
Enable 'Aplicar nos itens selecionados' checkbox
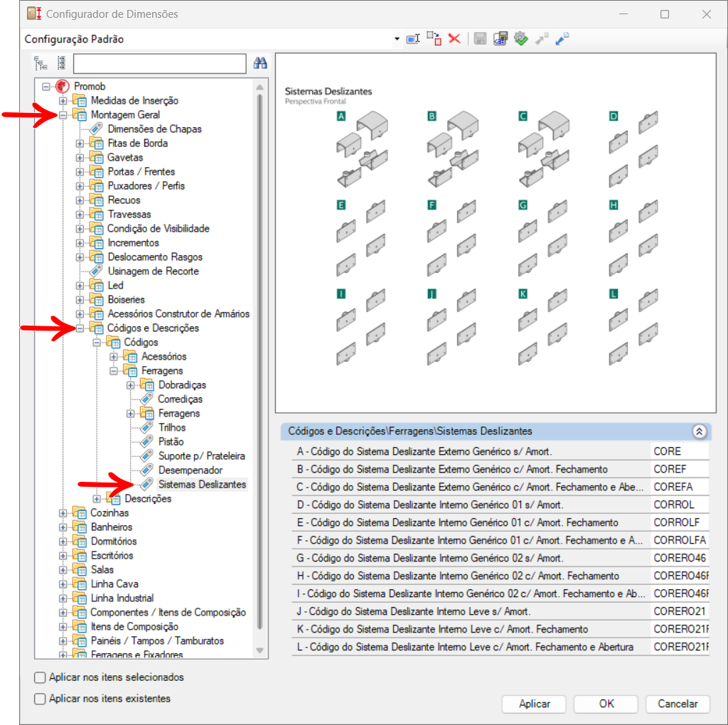(41, 677)
